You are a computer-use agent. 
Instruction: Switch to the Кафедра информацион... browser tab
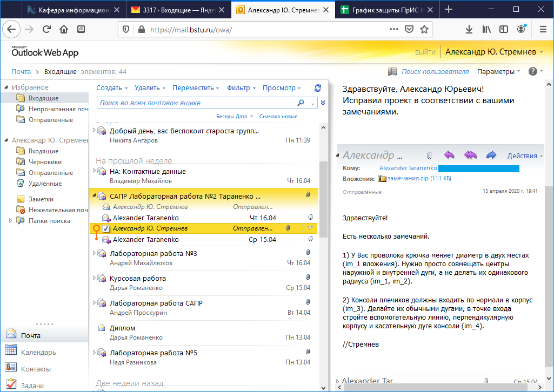point(74,10)
